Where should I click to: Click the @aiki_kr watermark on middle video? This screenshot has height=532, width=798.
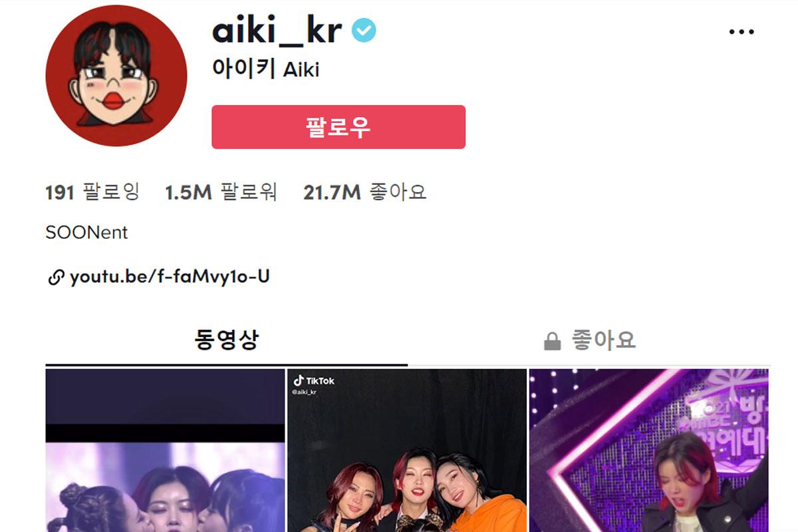[305, 392]
